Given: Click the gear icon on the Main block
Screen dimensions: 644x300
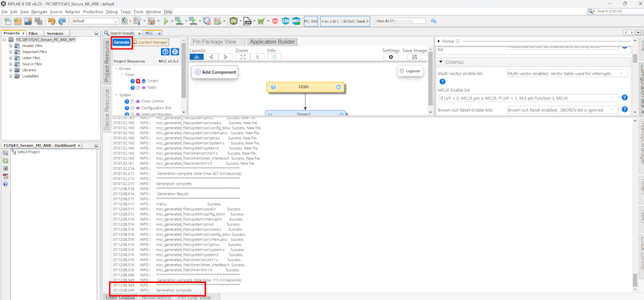Looking at the screenshot, I should pos(338,87).
